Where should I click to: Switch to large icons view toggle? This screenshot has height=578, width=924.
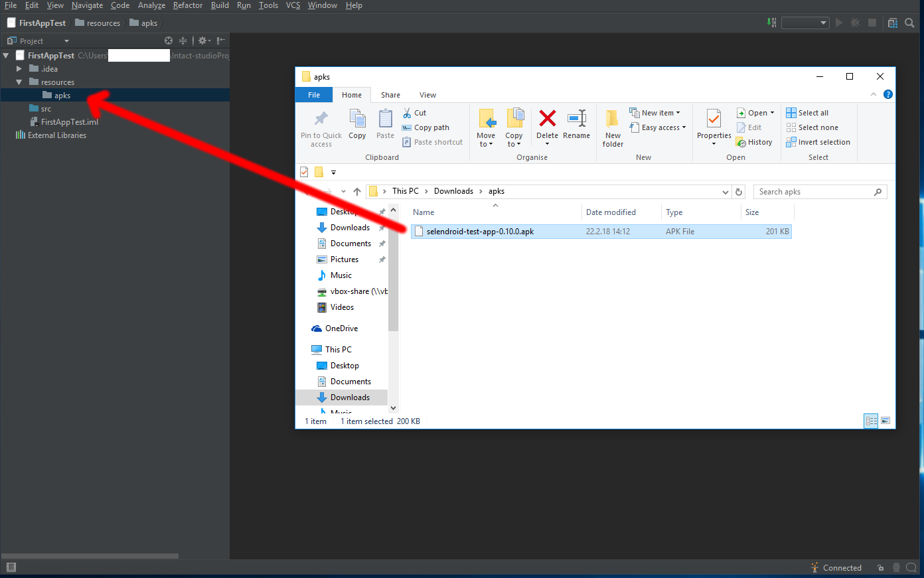click(x=885, y=421)
